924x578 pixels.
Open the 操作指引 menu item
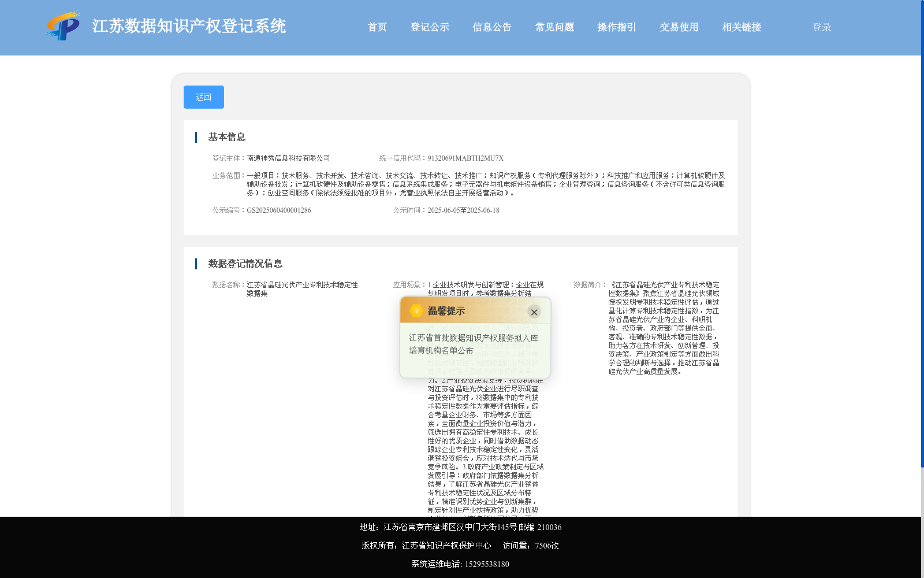coord(617,27)
